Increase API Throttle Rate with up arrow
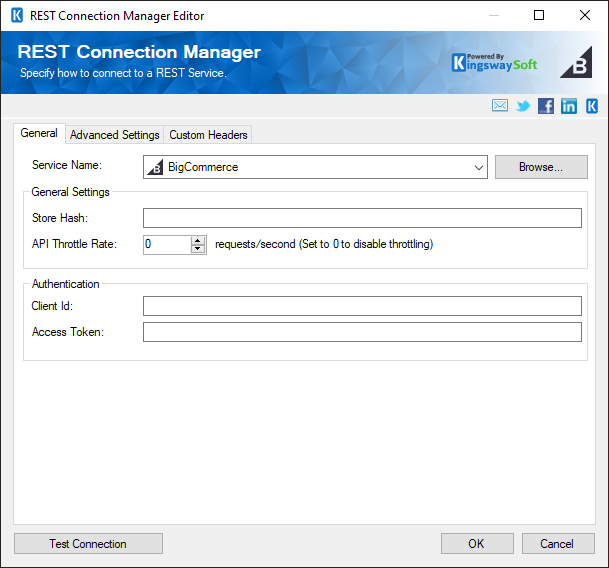 click(x=198, y=240)
